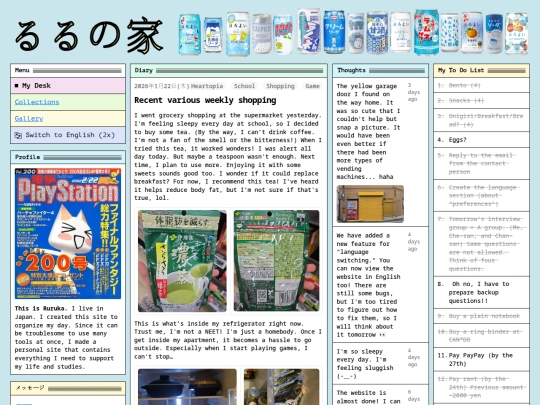Click the orange mikan fruit can image
Screen dimensions: 540x405
point(472,33)
